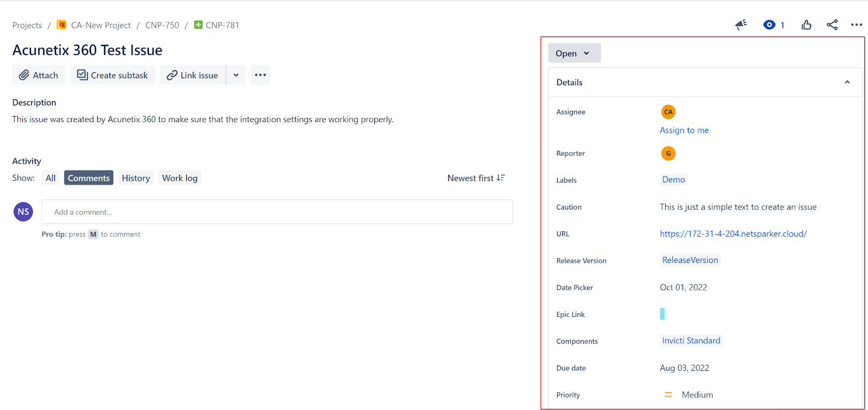Image resolution: width=868 pixels, height=410 pixels.
Task: Click the Aug 03, 2022 due date
Action: tap(685, 368)
